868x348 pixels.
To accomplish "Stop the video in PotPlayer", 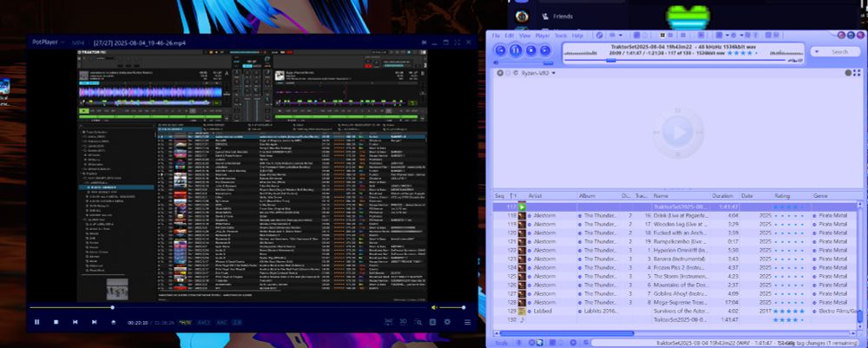I will click(x=56, y=322).
